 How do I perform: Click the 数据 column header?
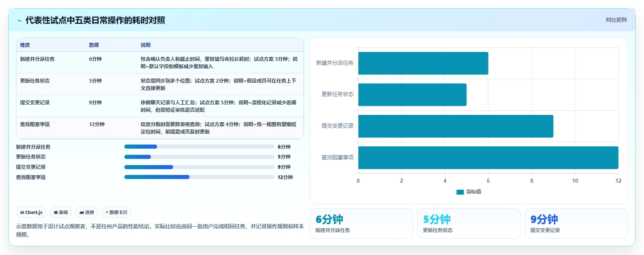pyautogui.click(x=94, y=45)
